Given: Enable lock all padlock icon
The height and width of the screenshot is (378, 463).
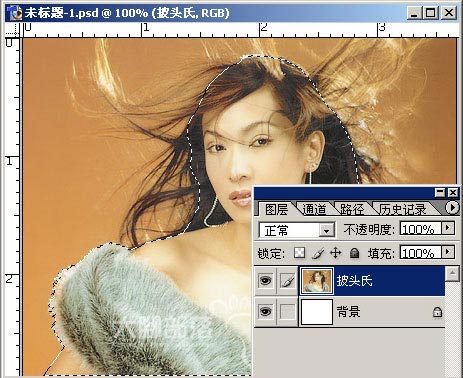Looking at the screenshot, I should pos(354,253).
